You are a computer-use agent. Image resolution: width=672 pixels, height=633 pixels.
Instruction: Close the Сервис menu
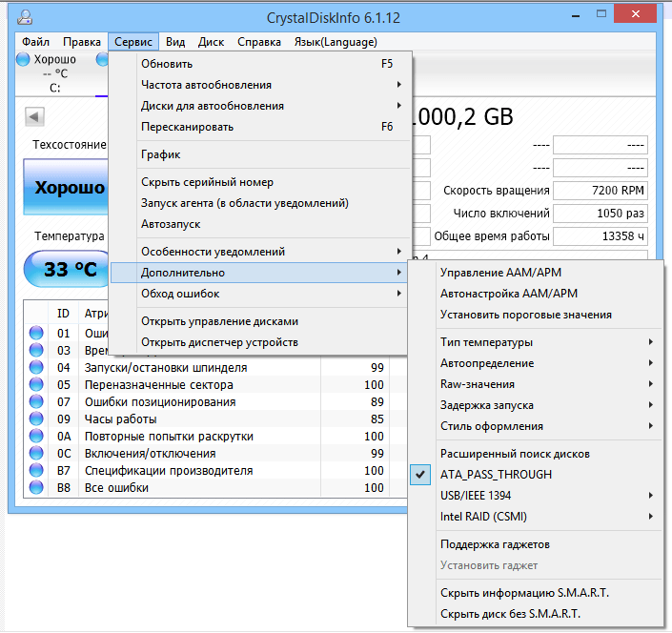[x=133, y=42]
